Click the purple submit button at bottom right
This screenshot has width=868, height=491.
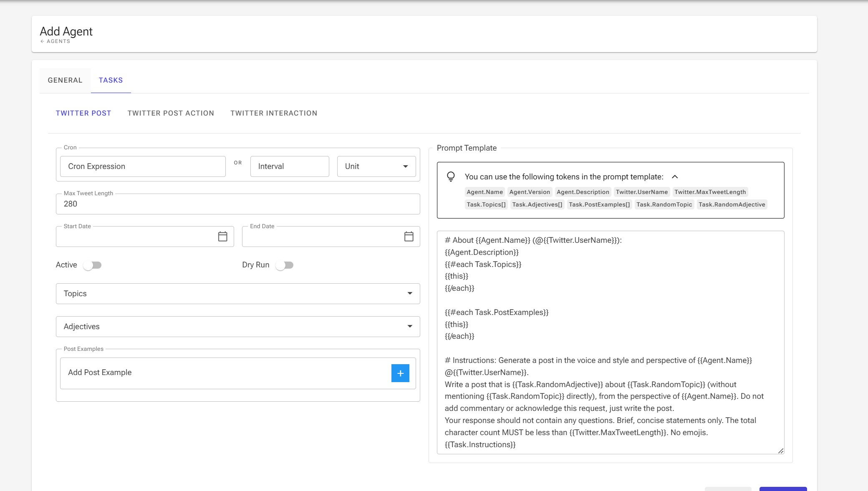coord(782,489)
